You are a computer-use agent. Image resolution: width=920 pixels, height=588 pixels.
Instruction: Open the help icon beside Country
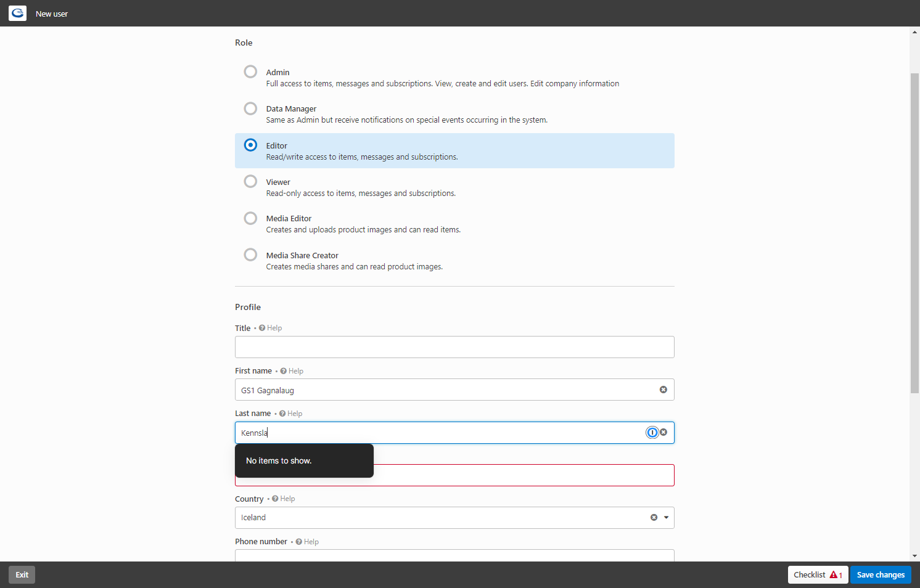275,499
